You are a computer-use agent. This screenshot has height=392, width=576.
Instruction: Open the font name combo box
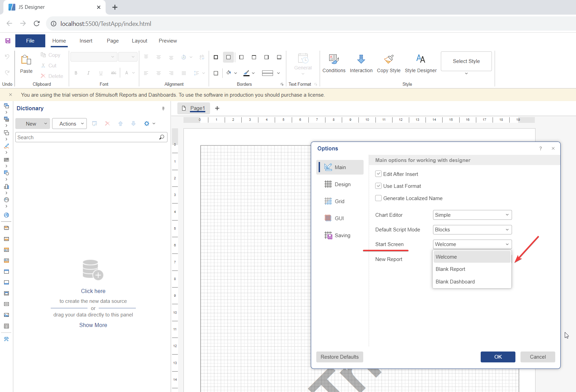[94, 57]
